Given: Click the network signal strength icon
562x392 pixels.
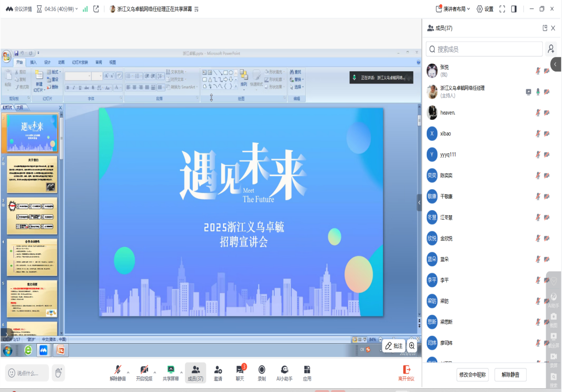Looking at the screenshot, I should (x=85, y=9).
